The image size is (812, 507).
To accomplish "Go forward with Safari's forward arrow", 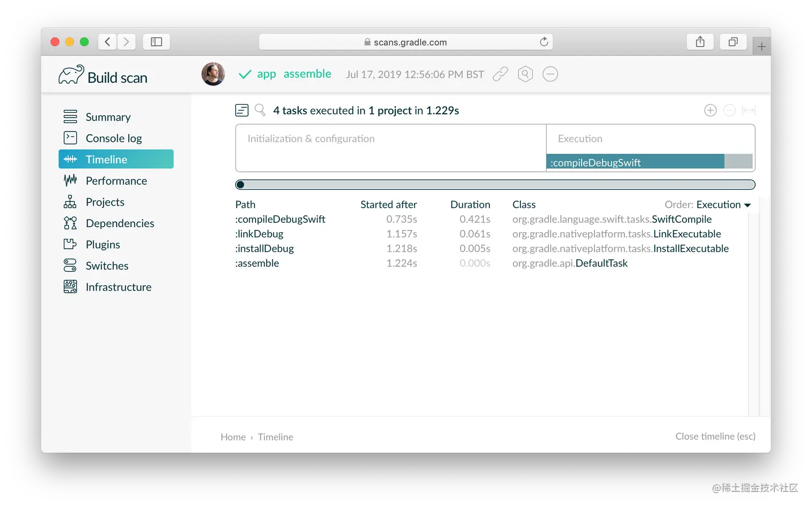I will [126, 42].
